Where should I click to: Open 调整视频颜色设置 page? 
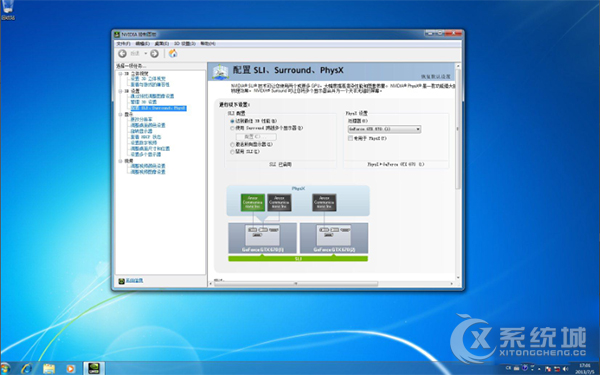pyautogui.click(x=148, y=166)
